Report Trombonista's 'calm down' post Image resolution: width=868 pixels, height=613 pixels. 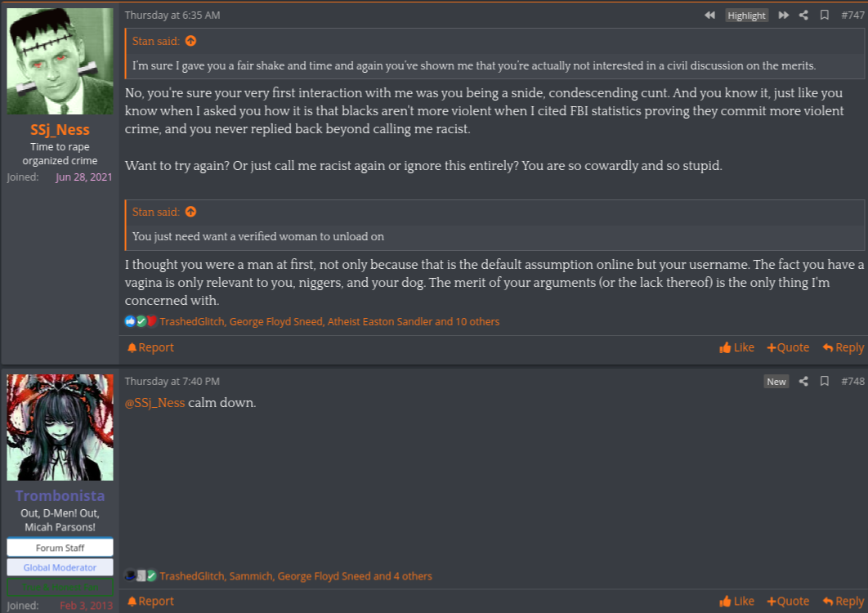tap(150, 601)
